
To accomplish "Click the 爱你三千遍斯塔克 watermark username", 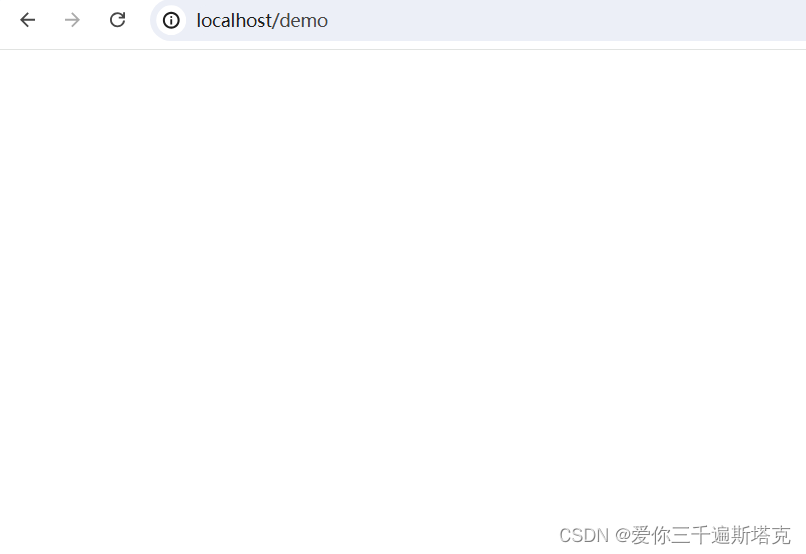I will 710,535.
